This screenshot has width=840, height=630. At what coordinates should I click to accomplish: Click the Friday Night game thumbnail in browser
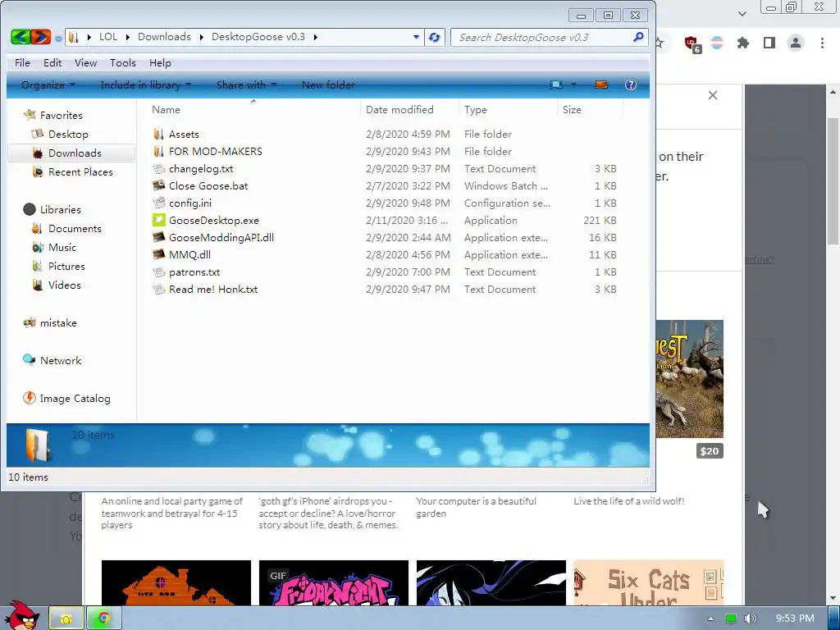(x=334, y=583)
